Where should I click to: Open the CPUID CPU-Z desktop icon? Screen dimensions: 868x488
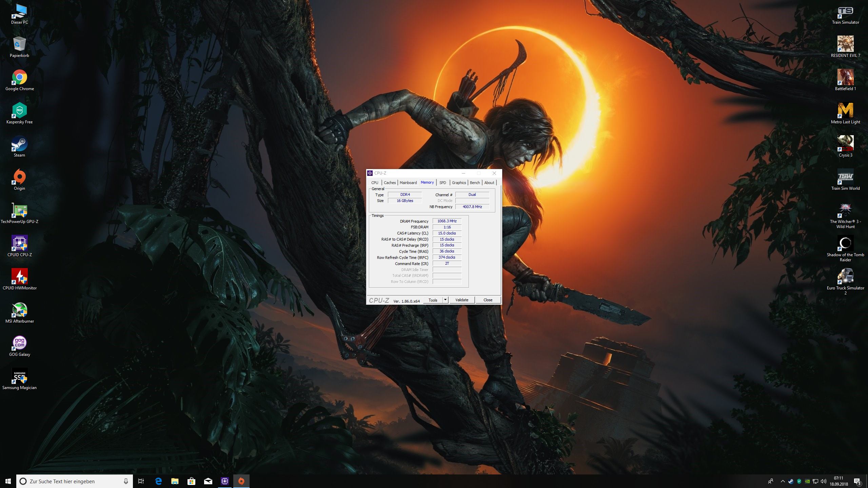(x=19, y=243)
